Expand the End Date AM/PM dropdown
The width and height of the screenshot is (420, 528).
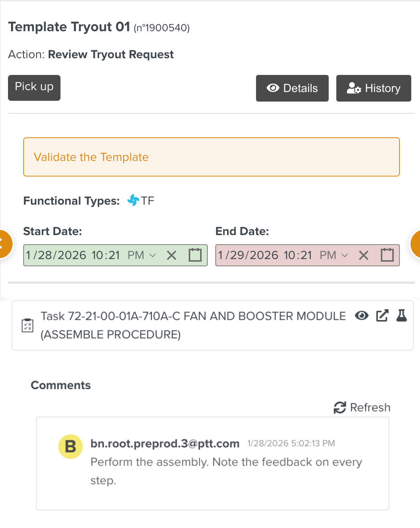(345, 255)
